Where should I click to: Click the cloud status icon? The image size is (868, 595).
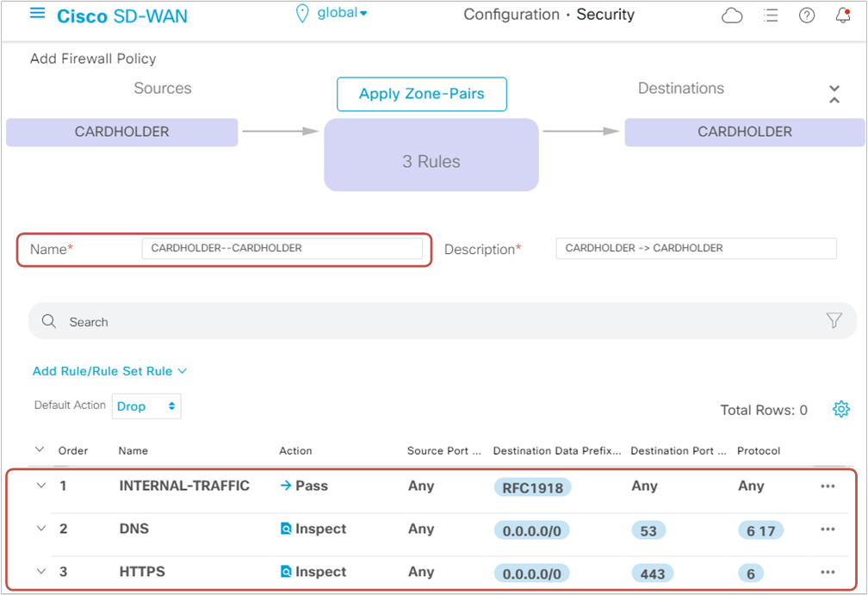point(732,15)
